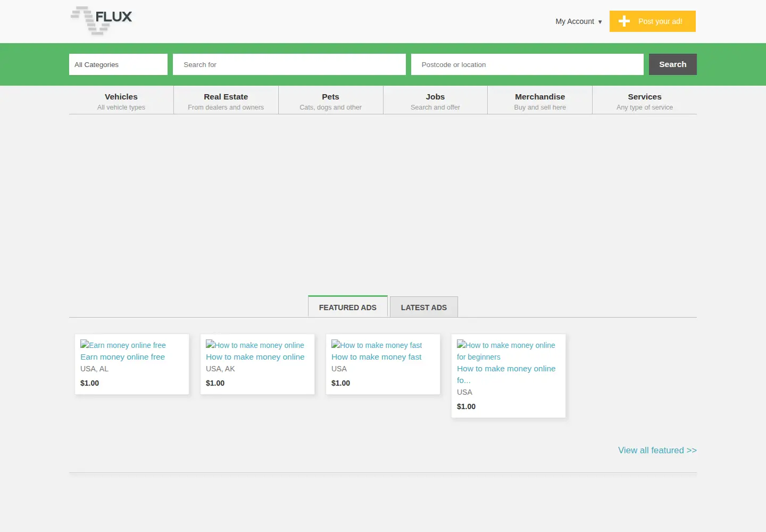Switch to the Latest Ads tab

click(424, 307)
